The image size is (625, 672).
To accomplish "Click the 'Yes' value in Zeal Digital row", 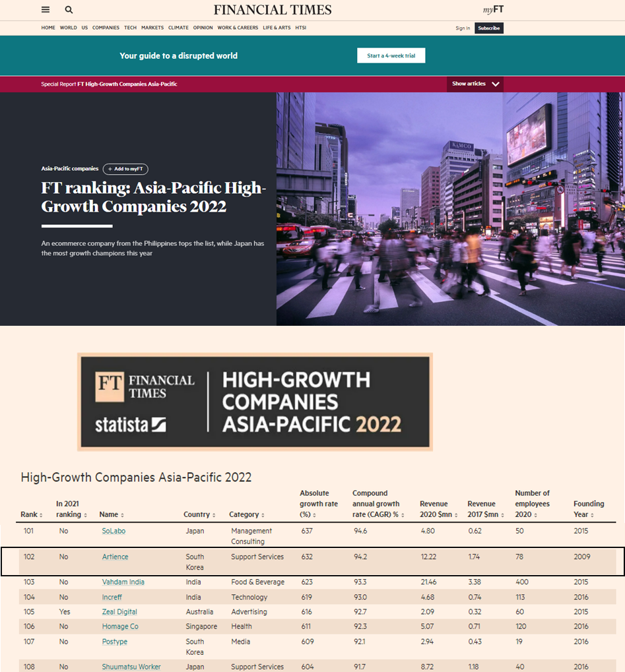I will [x=64, y=612].
